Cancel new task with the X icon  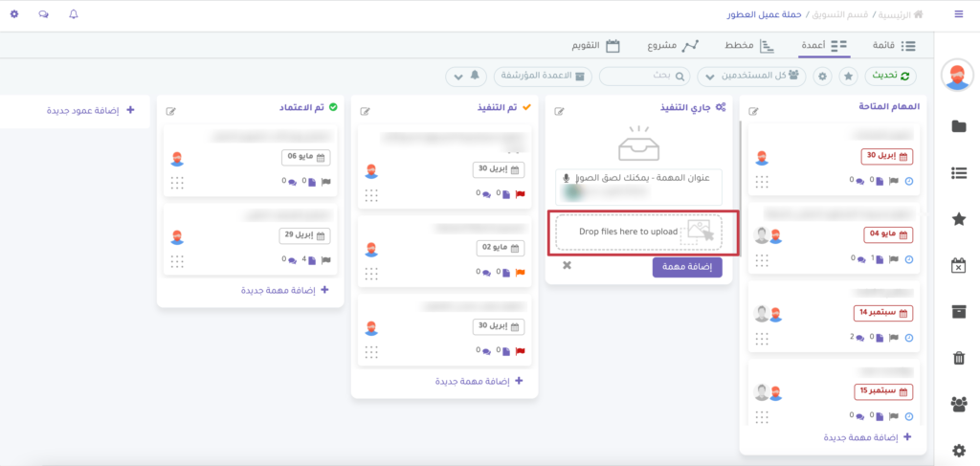tap(567, 265)
